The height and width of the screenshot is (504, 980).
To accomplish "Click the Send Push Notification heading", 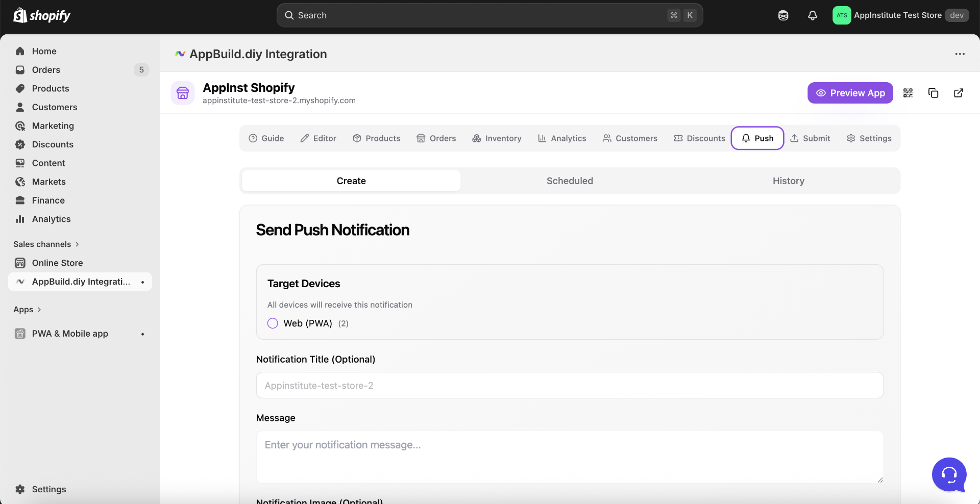I will [332, 230].
